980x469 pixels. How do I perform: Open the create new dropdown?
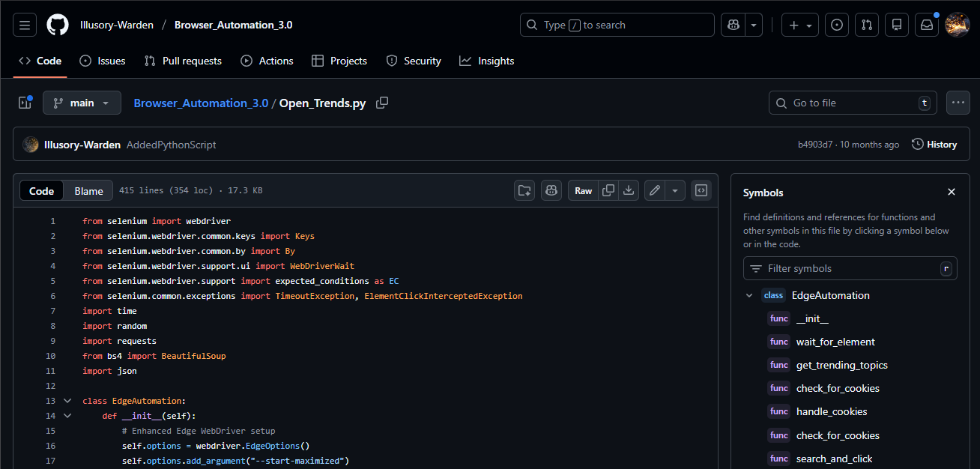pyautogui.click(x=799, y=25)
